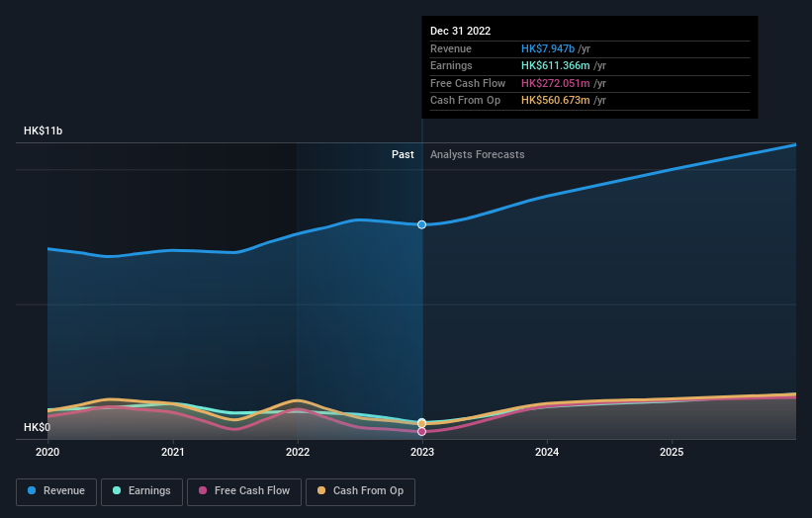Click the Cash From Op label in tooltip
Screen dimensions: 812x518
pos(465,101)
